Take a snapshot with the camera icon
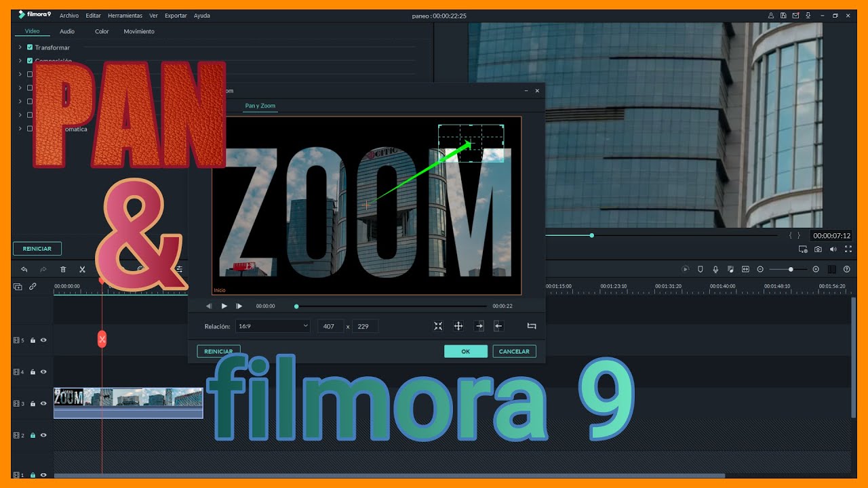The width and height of the screenshot is (868, 488). pos(818,249)
